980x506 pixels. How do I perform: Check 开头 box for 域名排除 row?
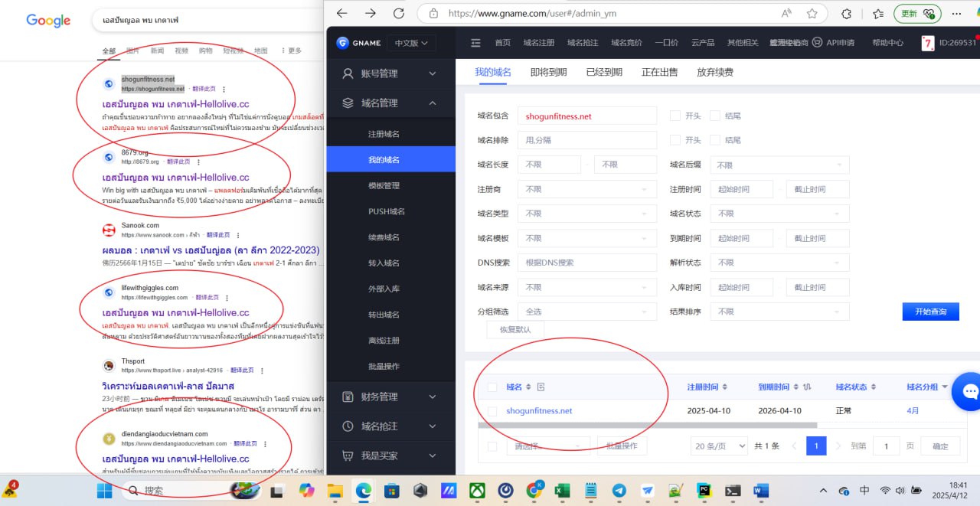(675, 140)
